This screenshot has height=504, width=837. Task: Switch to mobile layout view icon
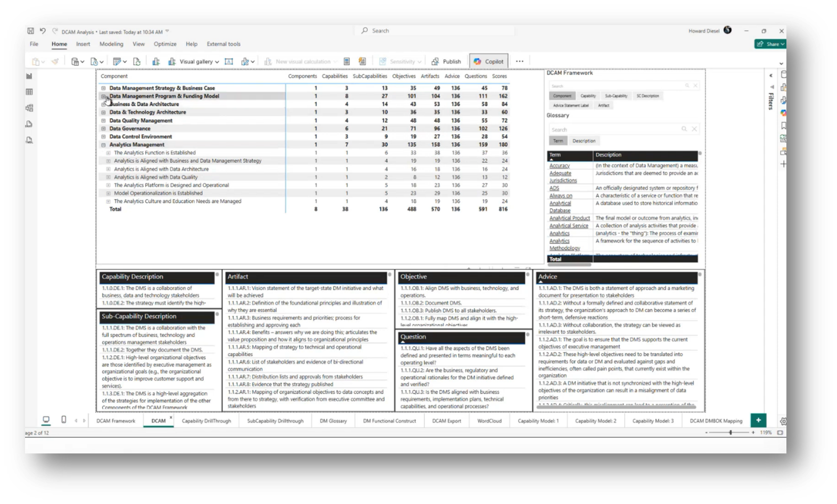pyautogui.click(x=64, y=420)
